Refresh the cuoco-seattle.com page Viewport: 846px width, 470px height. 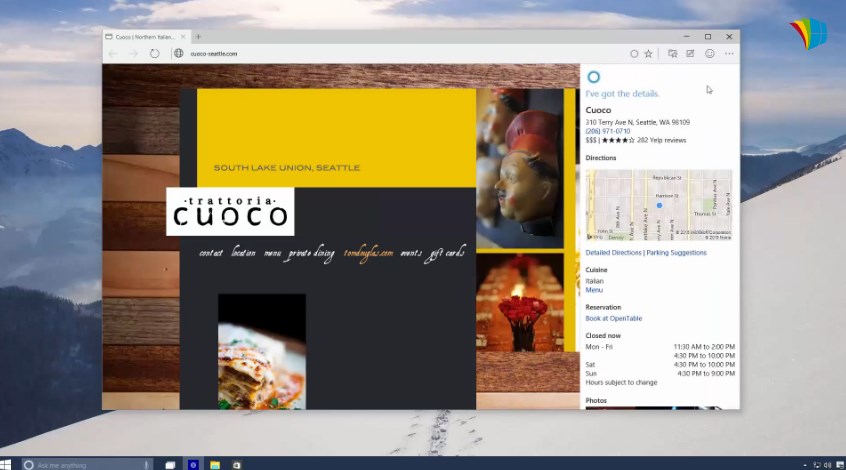(x=154, y=53)
